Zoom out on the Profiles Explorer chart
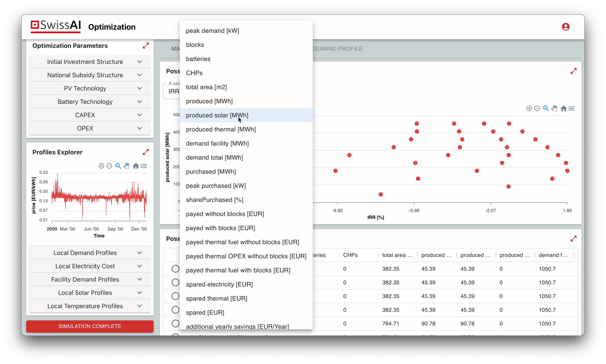This screenshot has width=606, height=364. point(109,166)
